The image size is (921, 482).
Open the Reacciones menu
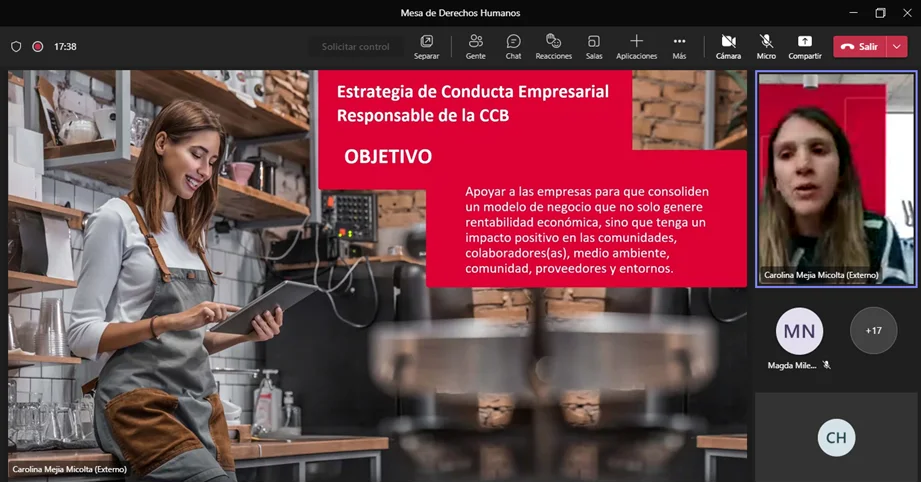tap(553, 46)
